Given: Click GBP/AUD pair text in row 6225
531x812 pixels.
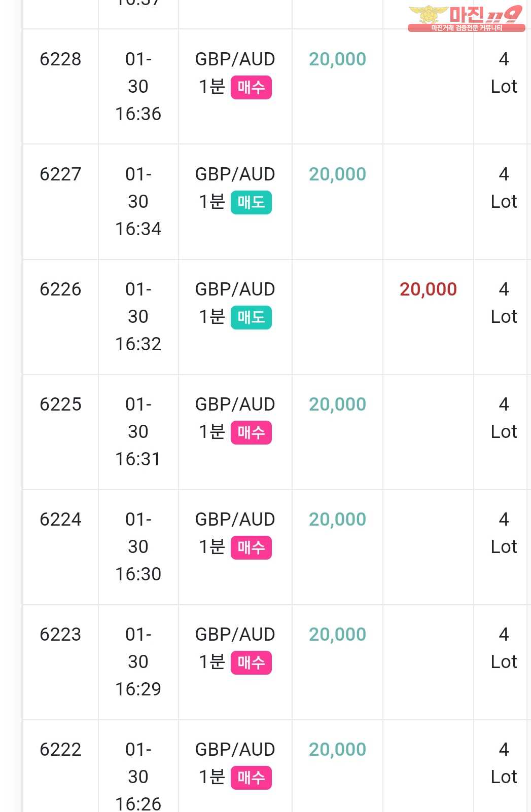Looking at the screenshot, I should [x=235, y=404].
